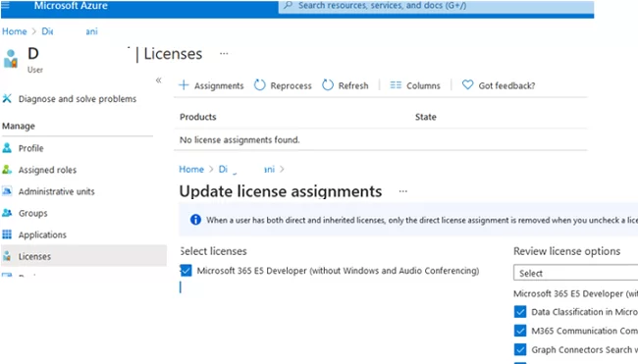This screenshot has height=364, width=638.
Task: Click the Diagnose and solve problems wrench icon
Action: [7, 98]
